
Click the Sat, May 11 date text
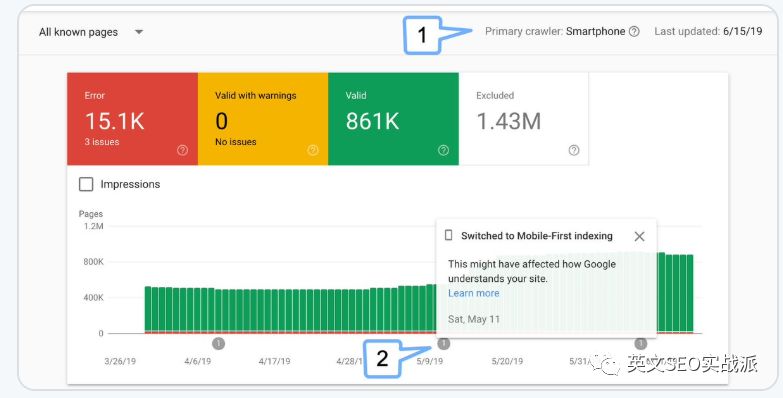pyautogui.click(x=473, y=319)
